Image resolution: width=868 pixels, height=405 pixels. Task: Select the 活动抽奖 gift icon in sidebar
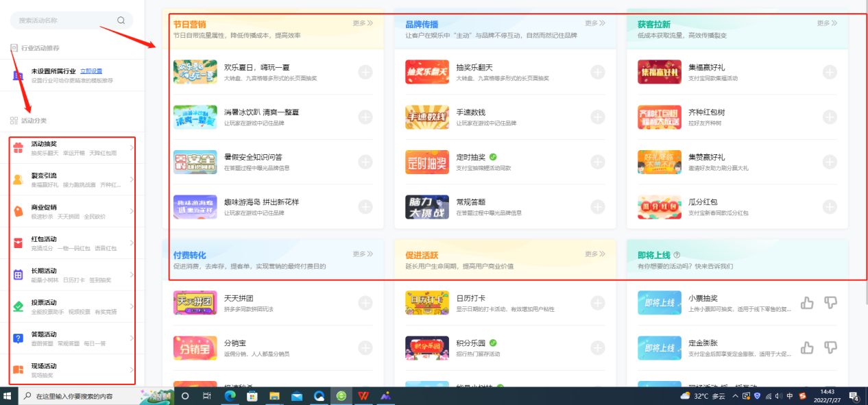coord(17,149)
